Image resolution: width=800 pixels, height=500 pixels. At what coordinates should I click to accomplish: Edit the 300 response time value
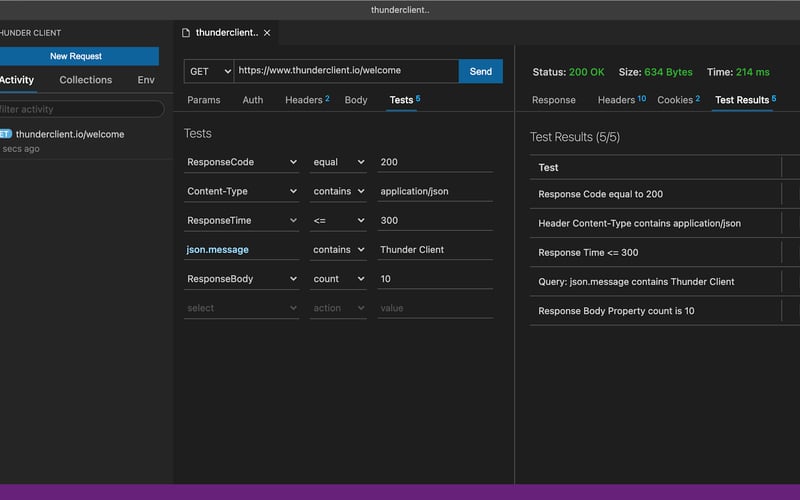435,220
